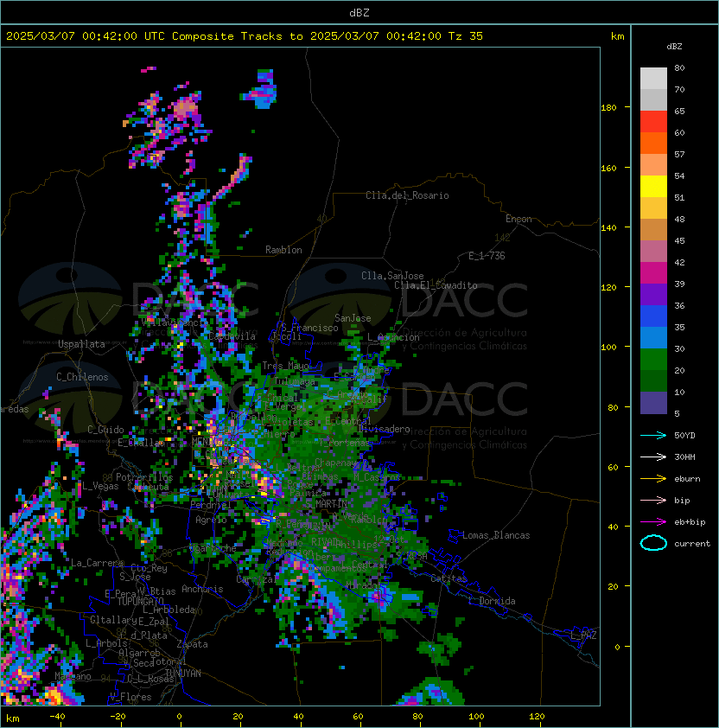Click the pink bip arrow legend icon
This screenshot has height=728, width=719.
tap(653, 500)
